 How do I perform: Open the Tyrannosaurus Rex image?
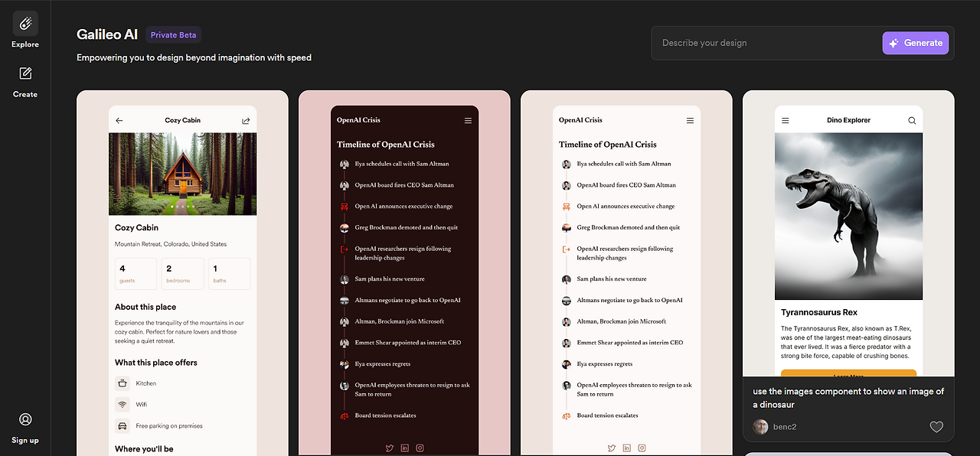point(849,217)
